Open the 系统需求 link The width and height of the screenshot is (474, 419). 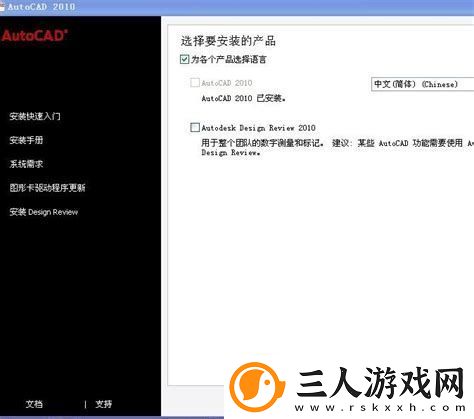[26, 164]
